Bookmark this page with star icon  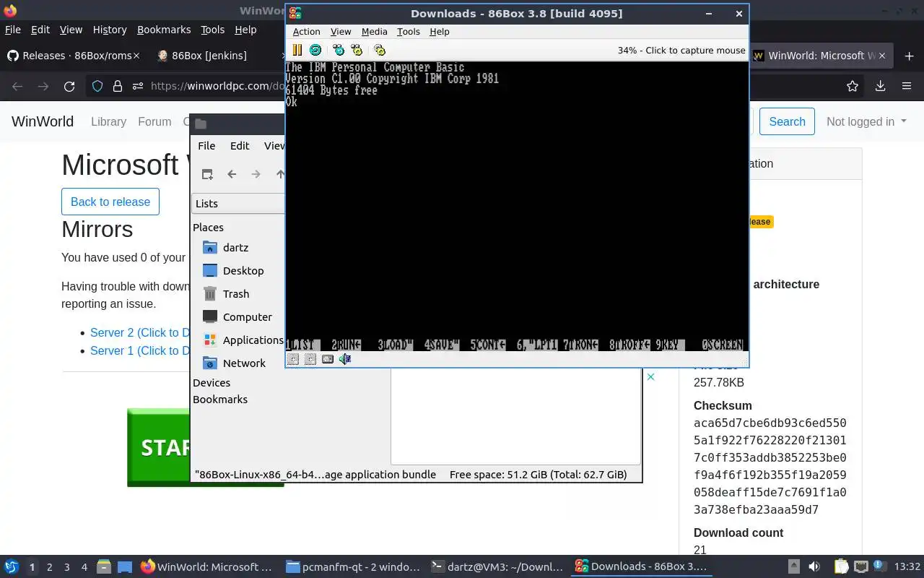[853, 86]
